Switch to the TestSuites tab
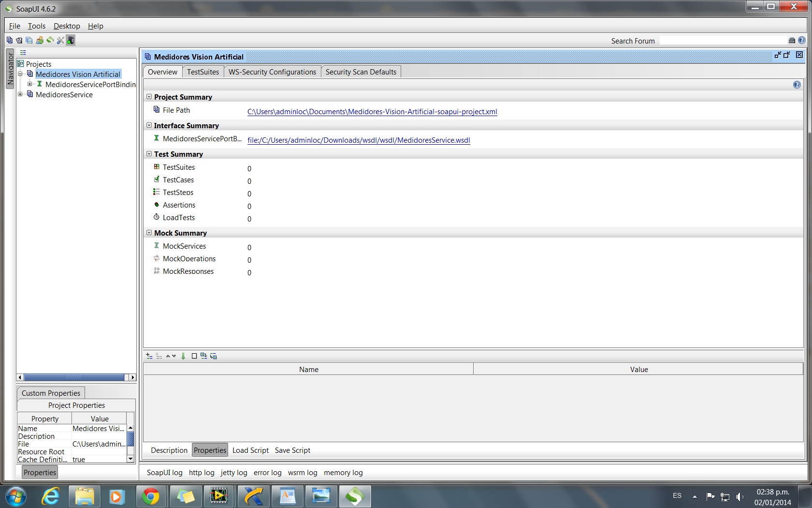This screenshot has width=812, height=508. click(203, 72)
